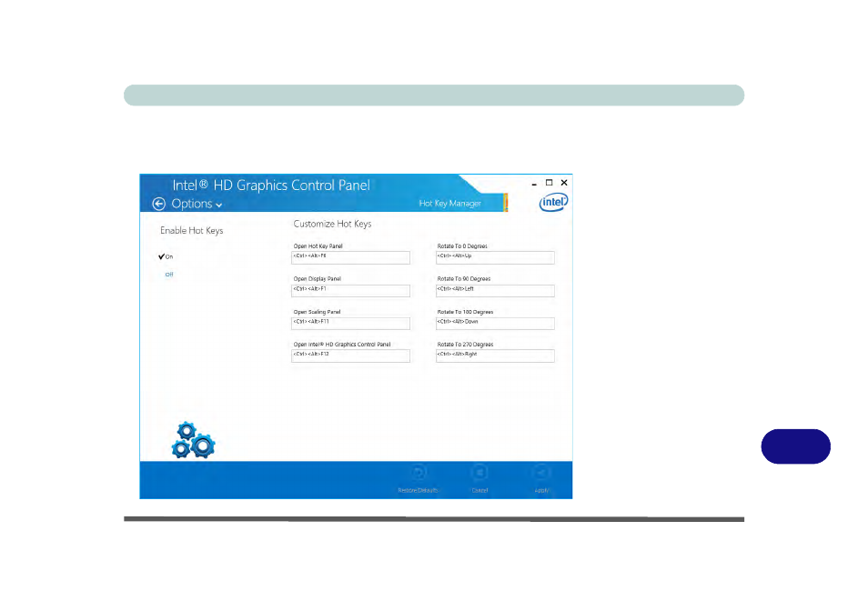Screen dimensions: 868x611
Task: Edit the Rotate To 90 Degrees field
Action: click(x=495, y=291)
